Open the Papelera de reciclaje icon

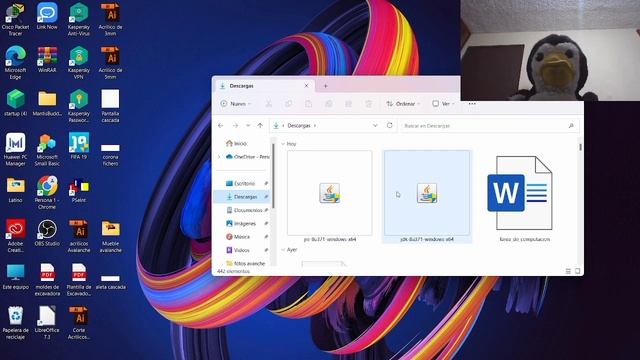16,323
